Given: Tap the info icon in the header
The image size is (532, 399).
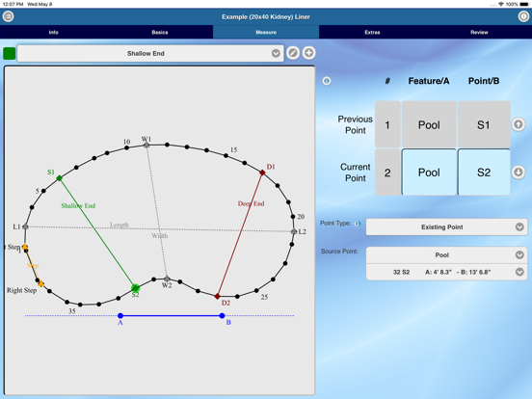Looking at the screenshot, I should [523, 16].
